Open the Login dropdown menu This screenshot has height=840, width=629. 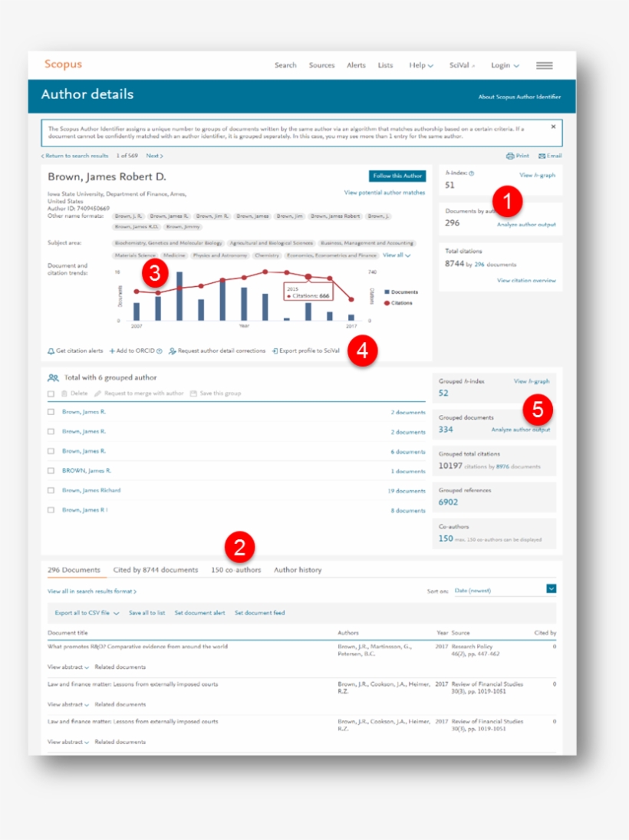(505, 66)
